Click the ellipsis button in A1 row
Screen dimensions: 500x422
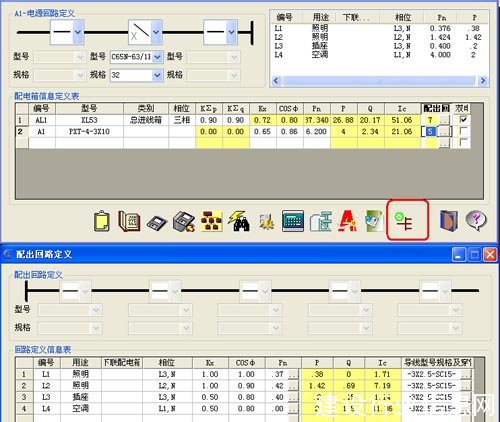[x=444, y=132]
